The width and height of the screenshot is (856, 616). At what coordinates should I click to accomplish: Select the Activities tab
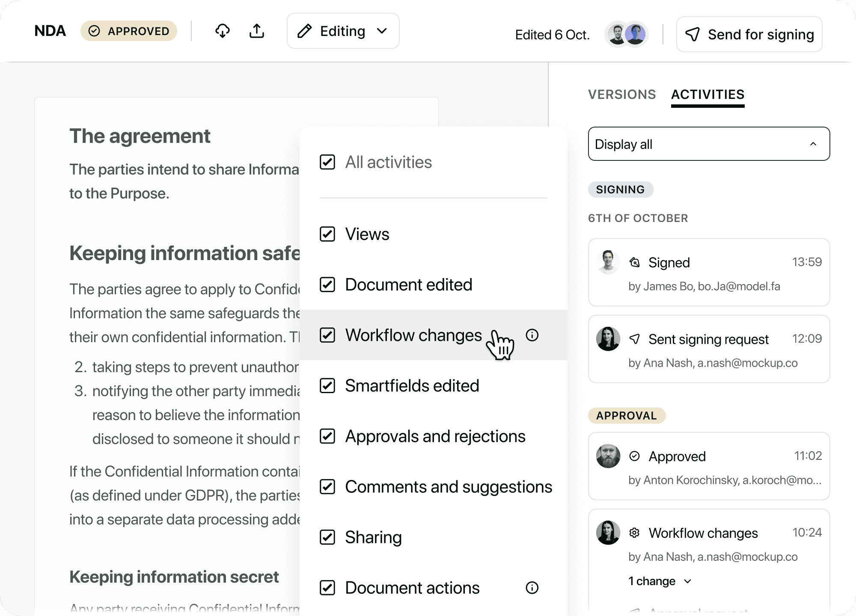(707, 95)
